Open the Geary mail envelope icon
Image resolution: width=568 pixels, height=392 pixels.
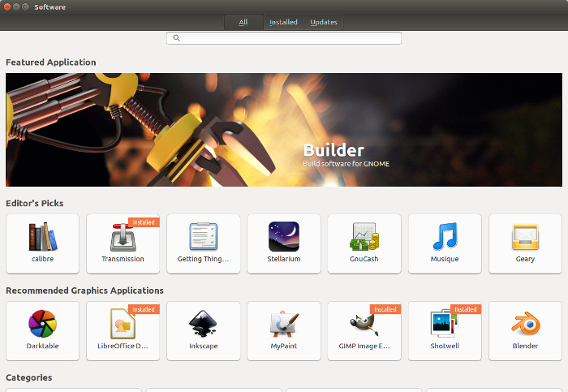tap(525, 237)
